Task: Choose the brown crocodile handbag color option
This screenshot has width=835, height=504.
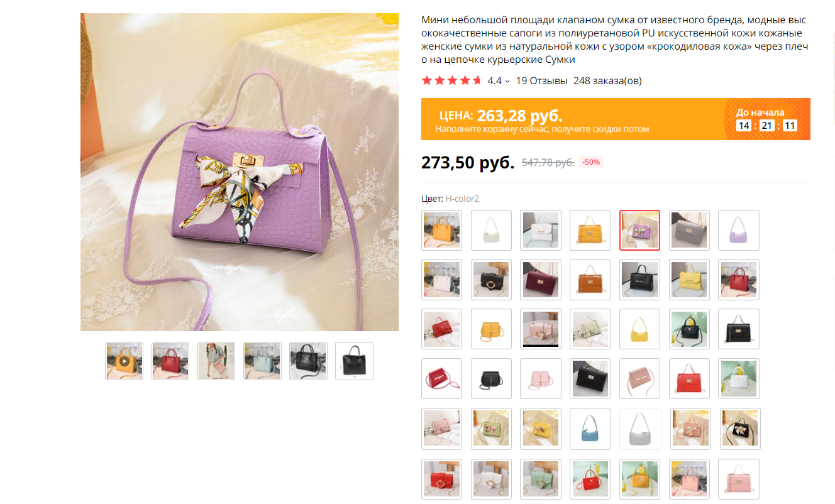Action: pyautogui.click(x=590, y=280)
